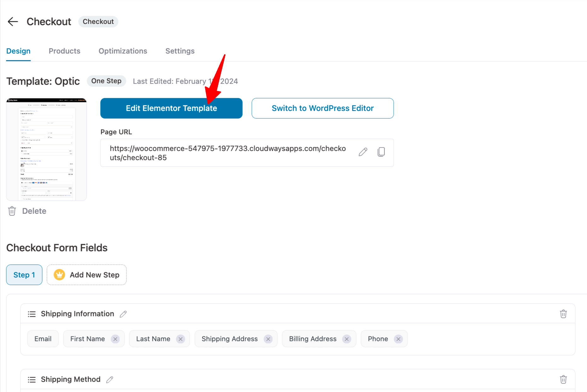The height and width of the screenshot is (392, 587).
Task: Click the pencil icon to edit Page URL
Action: click(363, 152)
